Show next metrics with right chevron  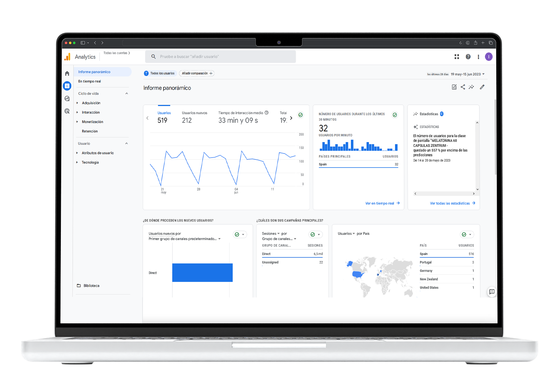pos(291,118)
